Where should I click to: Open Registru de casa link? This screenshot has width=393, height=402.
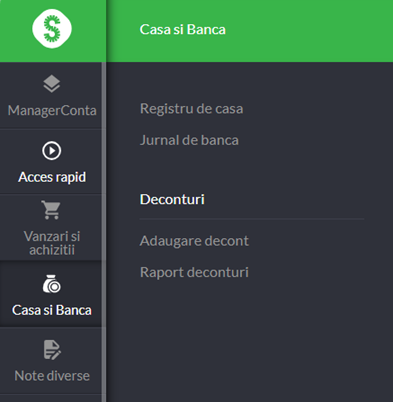[191, 109]
